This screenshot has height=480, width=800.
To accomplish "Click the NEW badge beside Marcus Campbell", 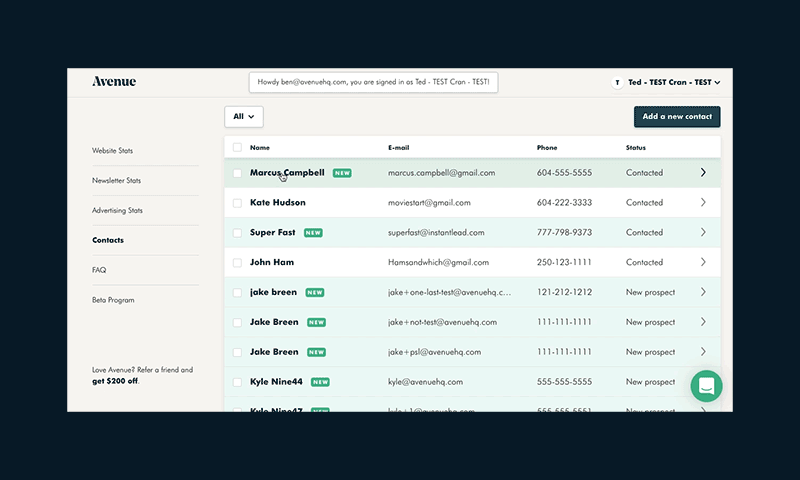I will tap(342, 173).
